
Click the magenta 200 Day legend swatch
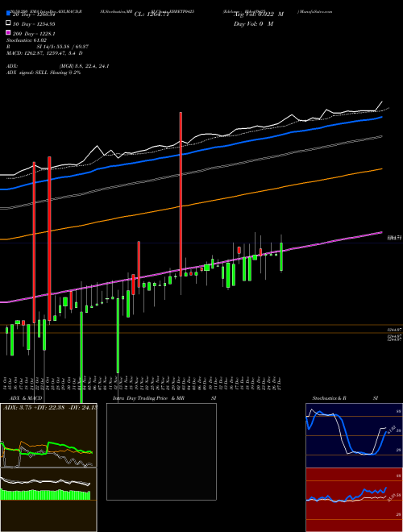(9, 32)
